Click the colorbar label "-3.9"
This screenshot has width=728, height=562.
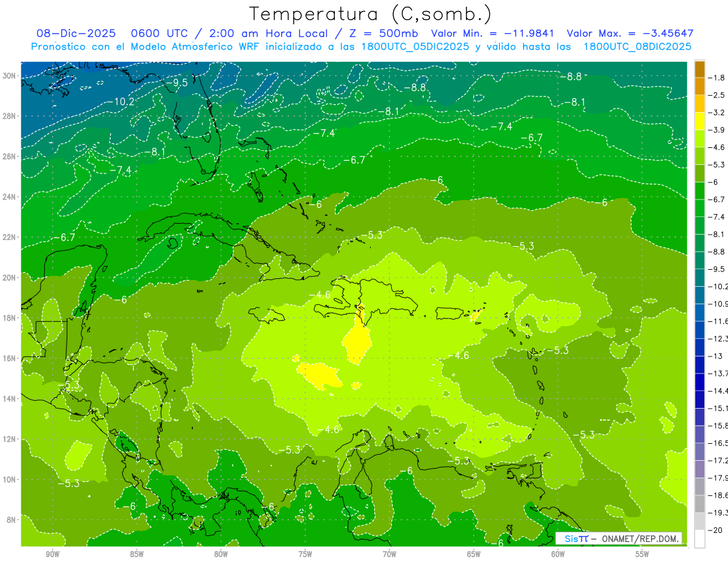click(x=718, y=130)
